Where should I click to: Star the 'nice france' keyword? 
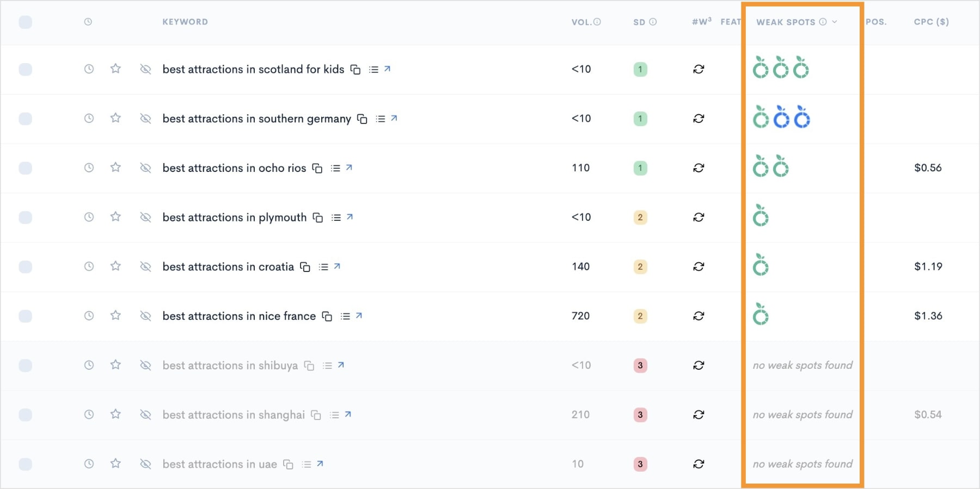point(115,315)
